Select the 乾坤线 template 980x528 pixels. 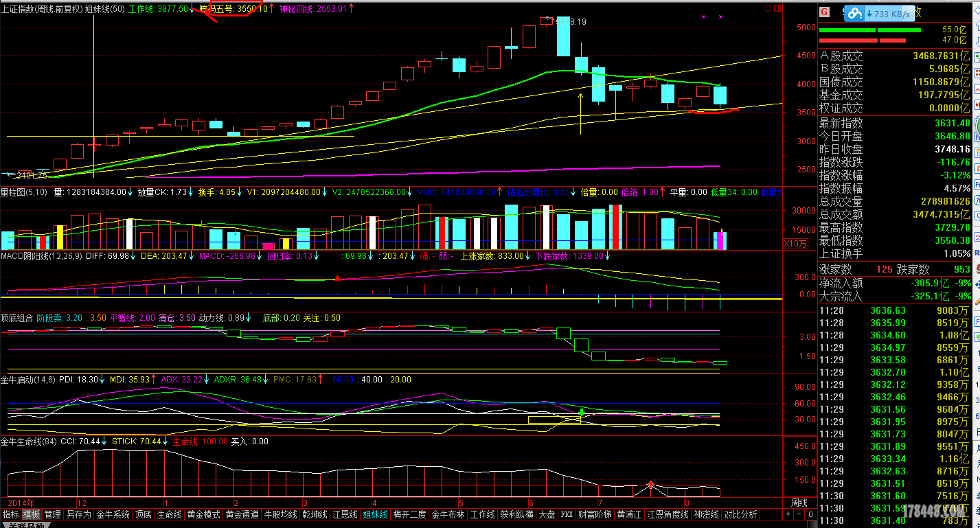point(314,514)
